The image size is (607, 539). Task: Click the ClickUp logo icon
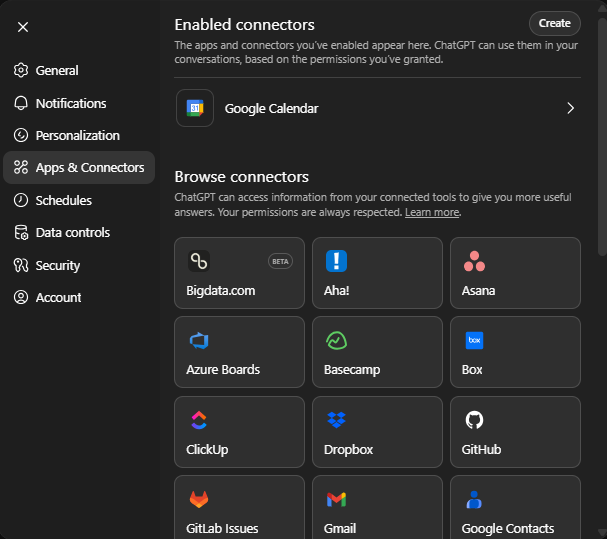[199, 420]
